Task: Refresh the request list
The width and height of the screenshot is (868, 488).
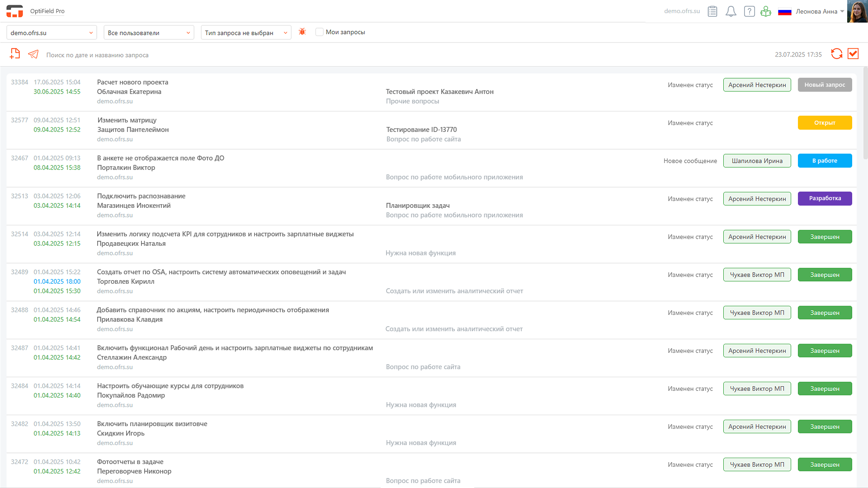Action: click(x=836, y=54)
